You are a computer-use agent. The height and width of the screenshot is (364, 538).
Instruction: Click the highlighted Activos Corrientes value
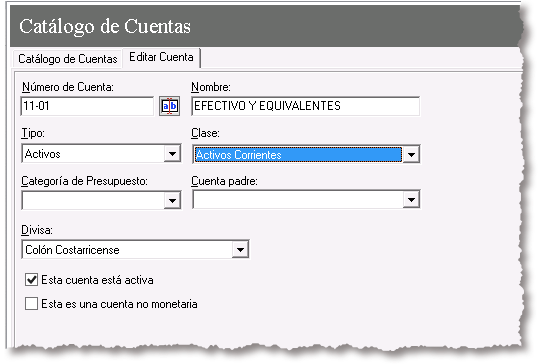pos(298,155)
